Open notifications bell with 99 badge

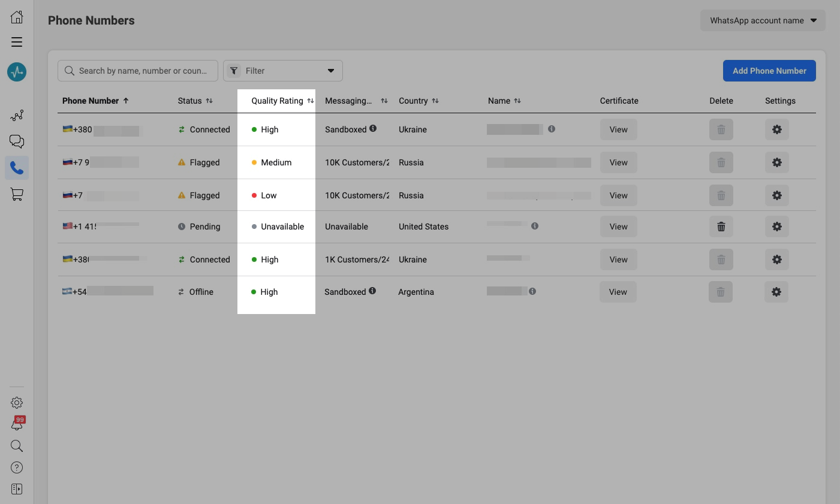coord(17,424)
